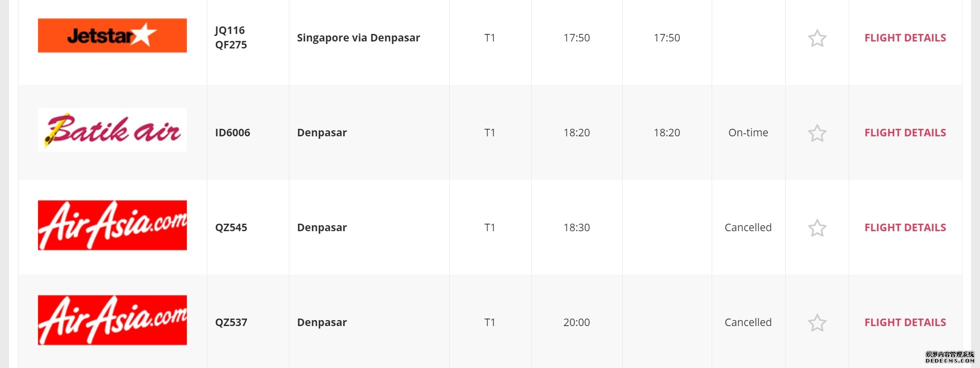The image size is (980, 368).
Task: Toggle favorite star for flight QZ545
Action: tap(817, 228)
